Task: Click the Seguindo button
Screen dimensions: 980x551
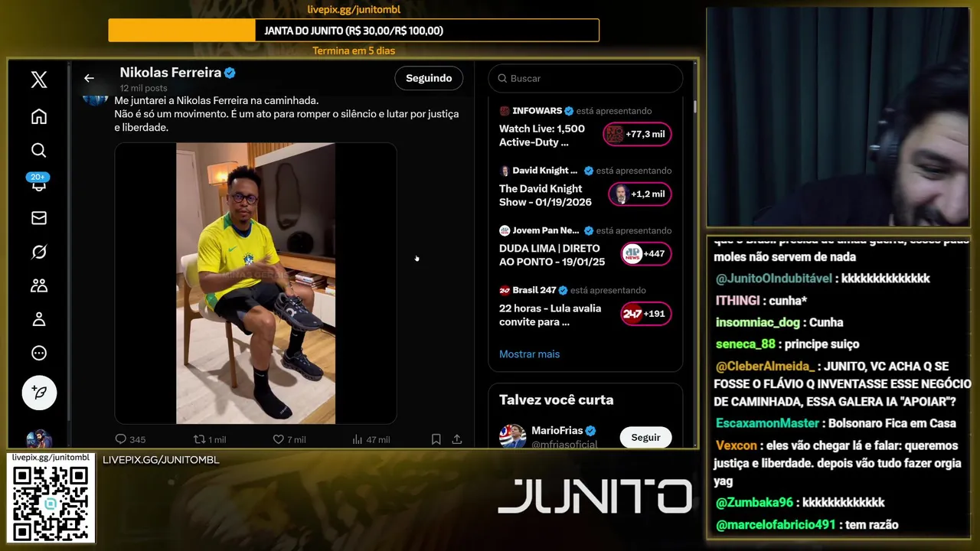Action: click(429, 78)
